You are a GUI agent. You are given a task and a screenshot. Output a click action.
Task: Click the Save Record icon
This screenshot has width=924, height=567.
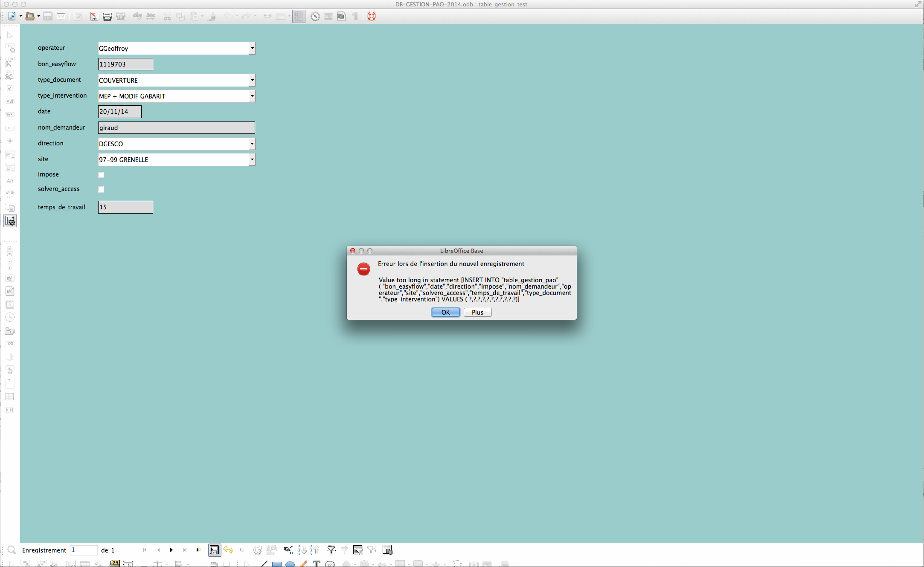pyautogui.click(x=215, y=550)
